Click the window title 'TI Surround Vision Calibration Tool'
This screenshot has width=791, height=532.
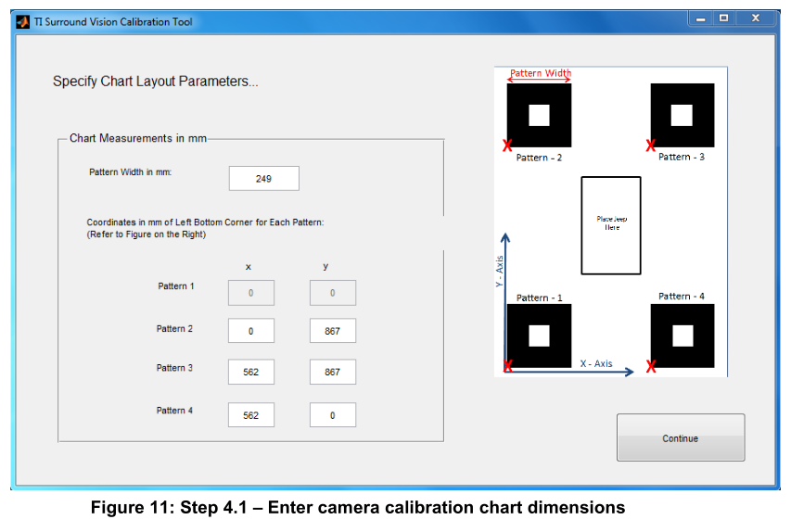[x=113, y=22]
